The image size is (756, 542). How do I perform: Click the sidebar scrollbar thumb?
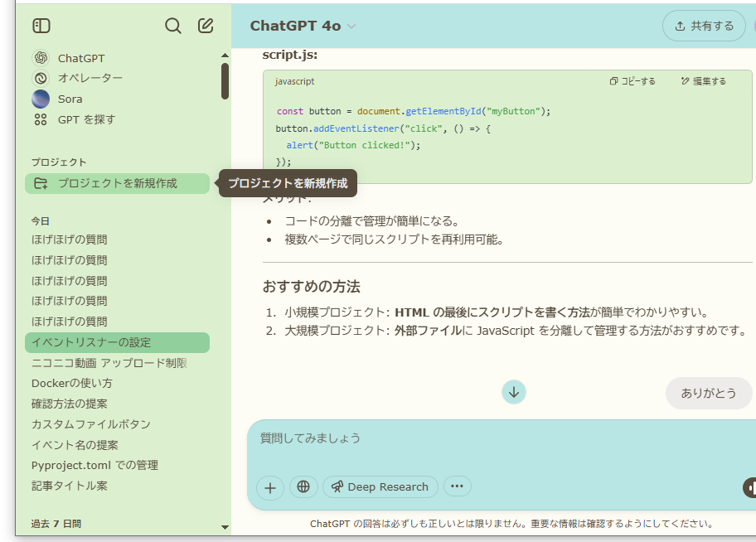pos(225,81)
